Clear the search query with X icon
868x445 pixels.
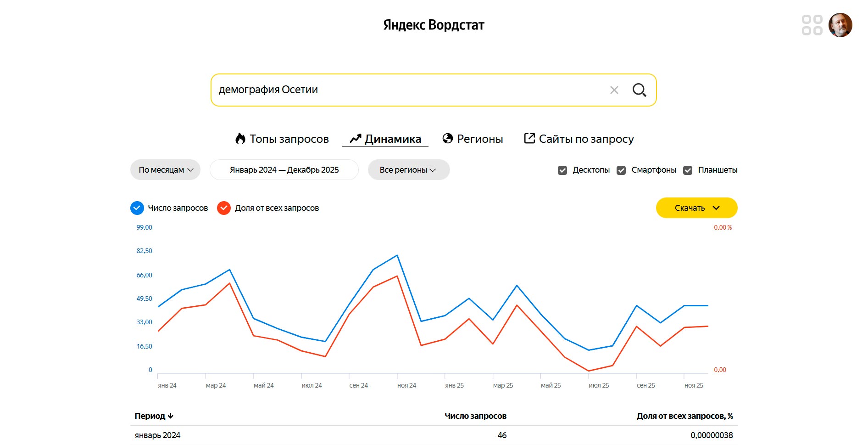coord(614,90)
